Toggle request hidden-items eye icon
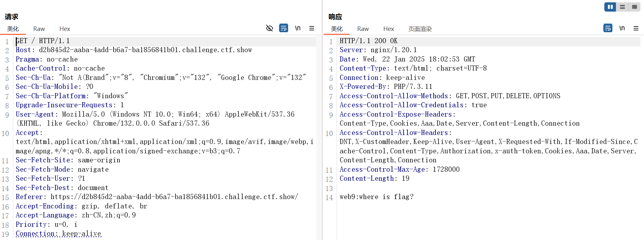The width and height of the screenshot is (644, 240). coord(269,28)
